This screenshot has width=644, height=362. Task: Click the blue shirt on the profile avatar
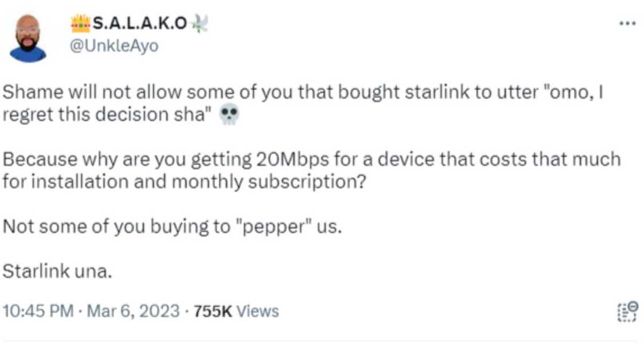27,55
